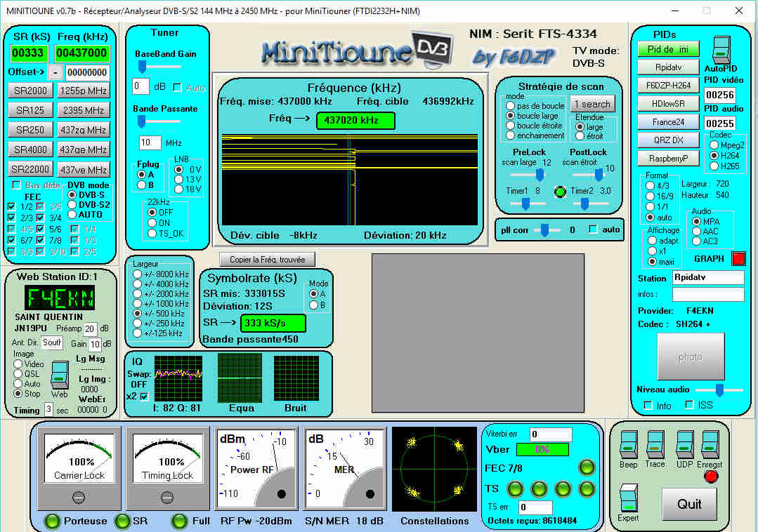Click the green FEC 7/8 LED
Screen dimensions: 758x532
pyautogui.click(x=587, y=467)
